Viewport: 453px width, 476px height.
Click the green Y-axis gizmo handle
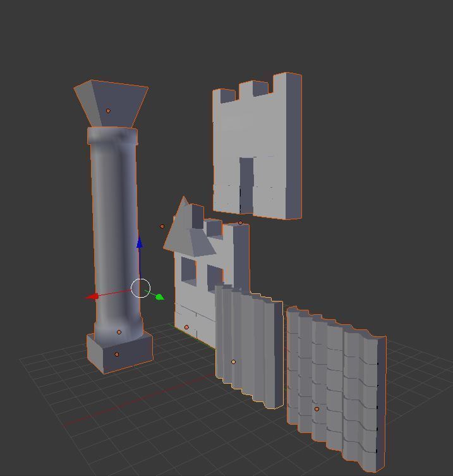(x=160, y=296)
